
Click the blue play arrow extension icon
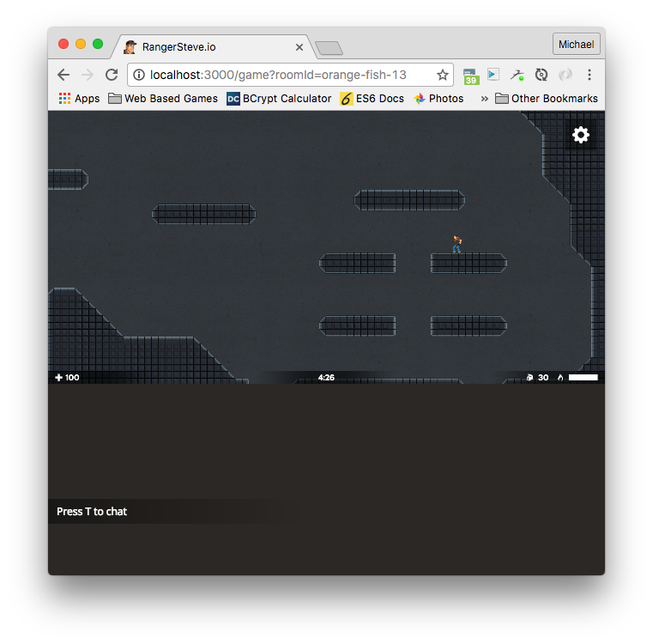click(493, 75)
